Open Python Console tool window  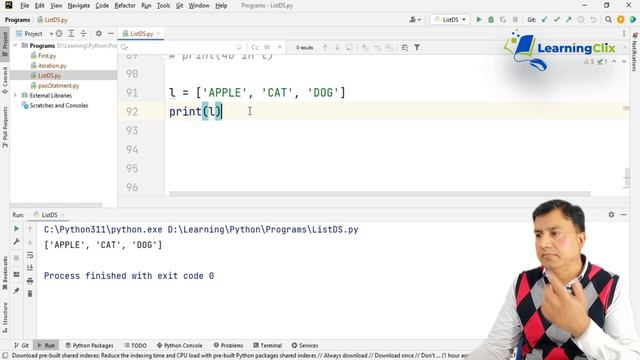tap(180, 345)
